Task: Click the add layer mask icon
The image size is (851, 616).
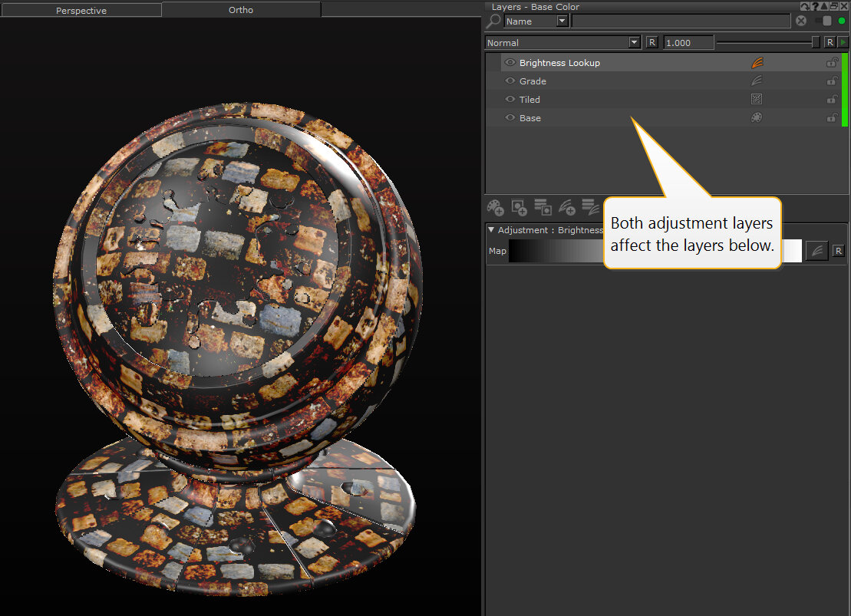Action: tap(519, 207)
